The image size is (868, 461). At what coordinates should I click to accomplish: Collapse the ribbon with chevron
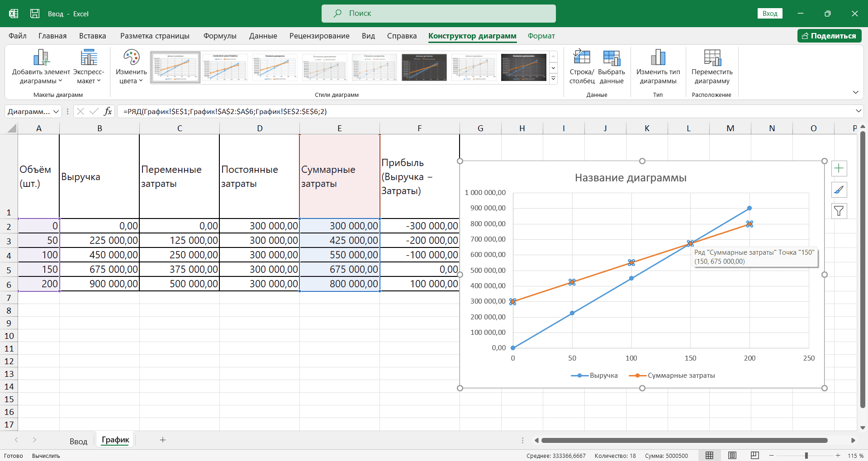855,92
